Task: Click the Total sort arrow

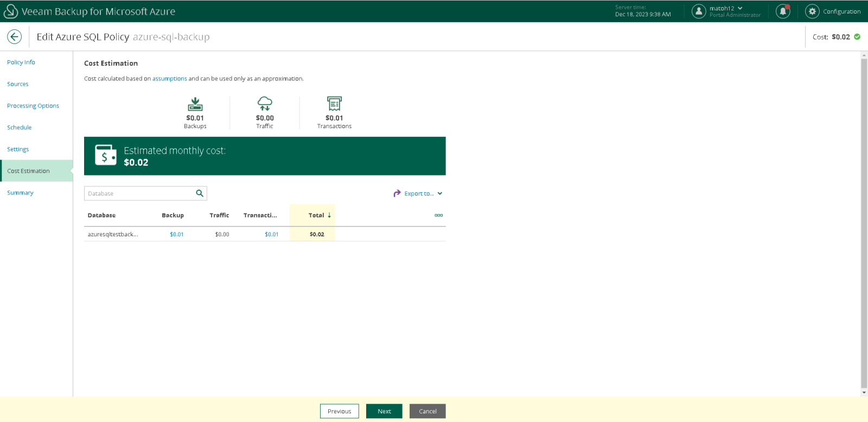Action: tap(329, 216)
